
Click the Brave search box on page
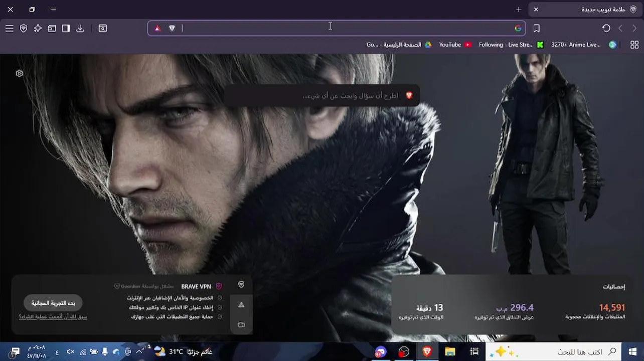(321, 95)
